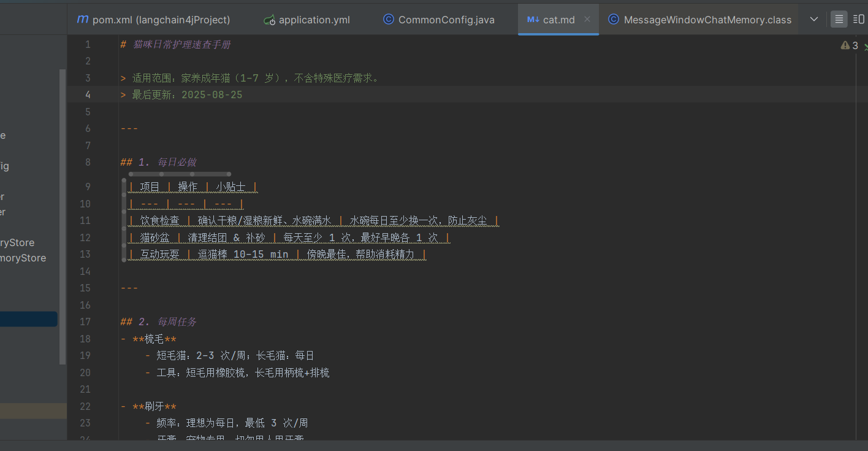Select the cat.md editor tab
Viewport: 868px width, 451px height.
[558, 20]
